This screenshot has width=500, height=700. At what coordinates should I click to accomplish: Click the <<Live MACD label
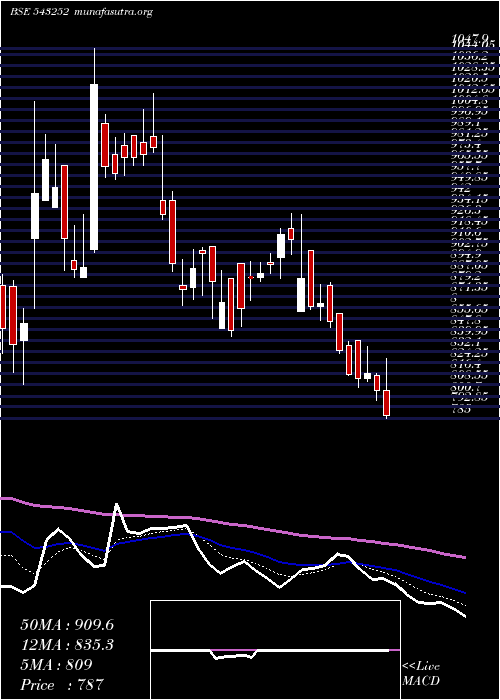421,674
